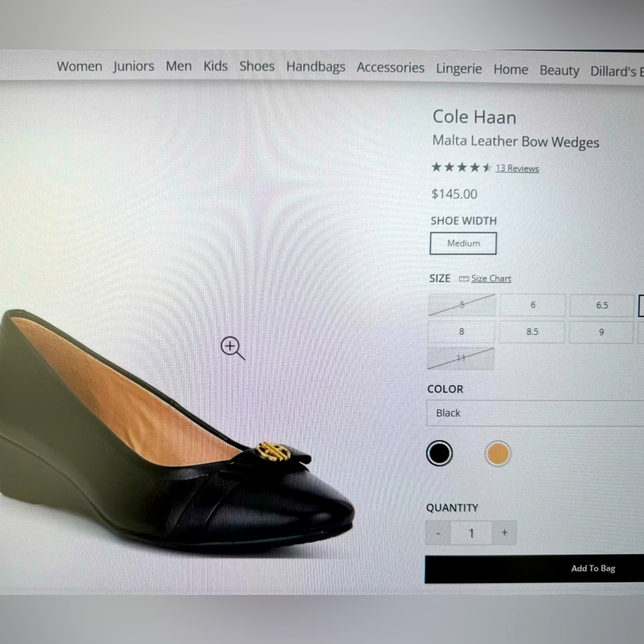This screenshot has width=644, height=644.
Task: Select size 8.5
Action: pyautogui.click(x=532, y=332)
